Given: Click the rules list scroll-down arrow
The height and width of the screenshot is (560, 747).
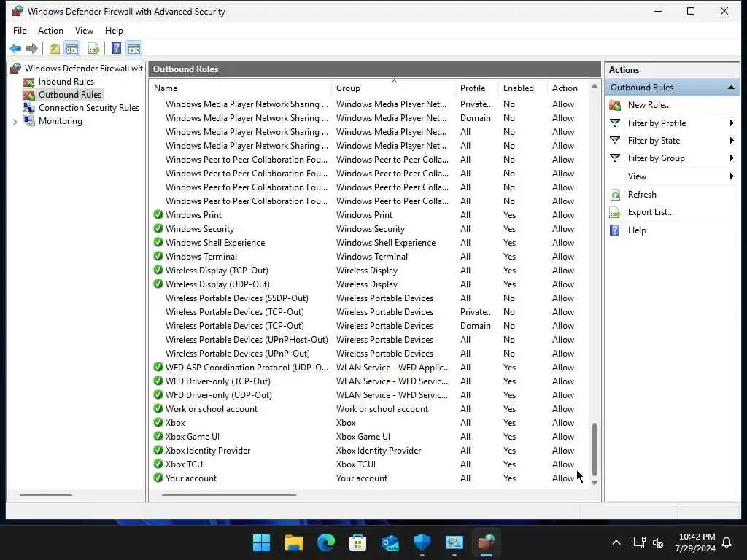Looking at the screenshot, I should point(594,483).
